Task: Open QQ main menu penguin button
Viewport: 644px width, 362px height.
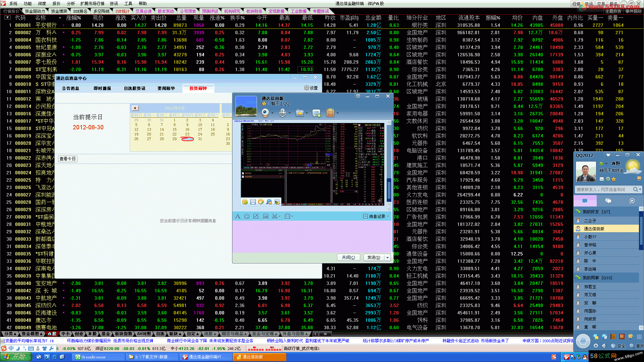Action: (x=583, y=342)
